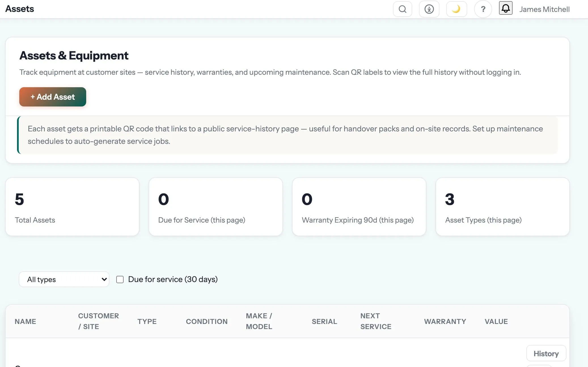This screenshot has width=588, height=367.
Task: Click the CONDITION column header
Action: tap(207, 321)
